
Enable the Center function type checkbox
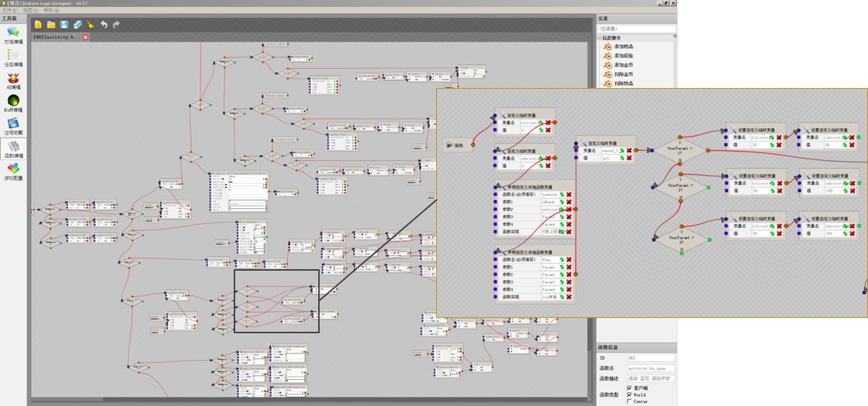(630, 401)
